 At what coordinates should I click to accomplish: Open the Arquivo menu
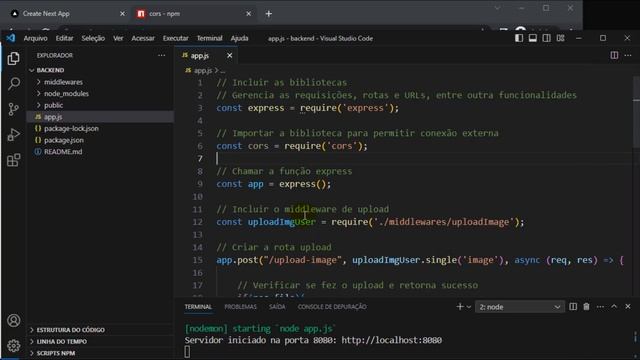(x=36, y=38)
